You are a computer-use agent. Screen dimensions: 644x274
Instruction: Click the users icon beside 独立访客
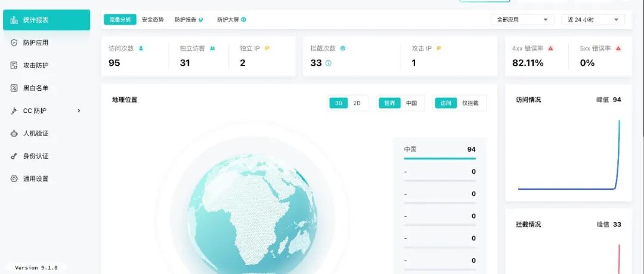tap(212, 48)
